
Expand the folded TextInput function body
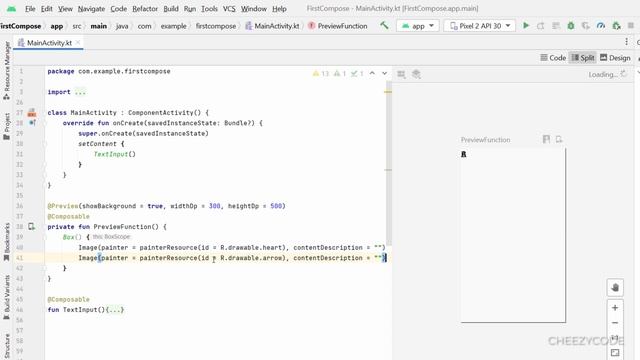click(x=115, y=310)
